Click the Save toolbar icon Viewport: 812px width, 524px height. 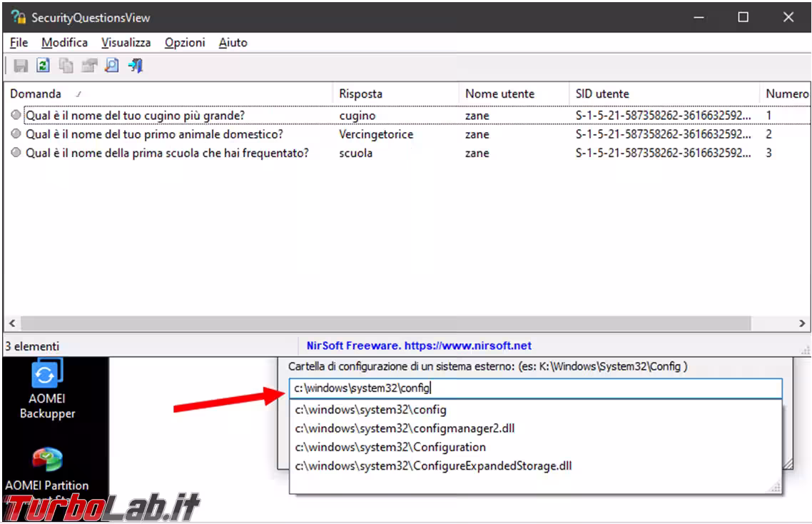tap(21, 66)
